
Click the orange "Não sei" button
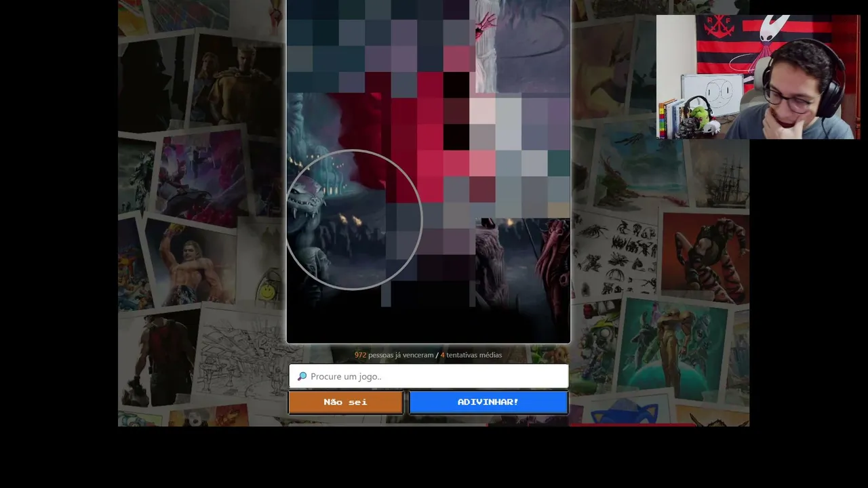[346, 402]
